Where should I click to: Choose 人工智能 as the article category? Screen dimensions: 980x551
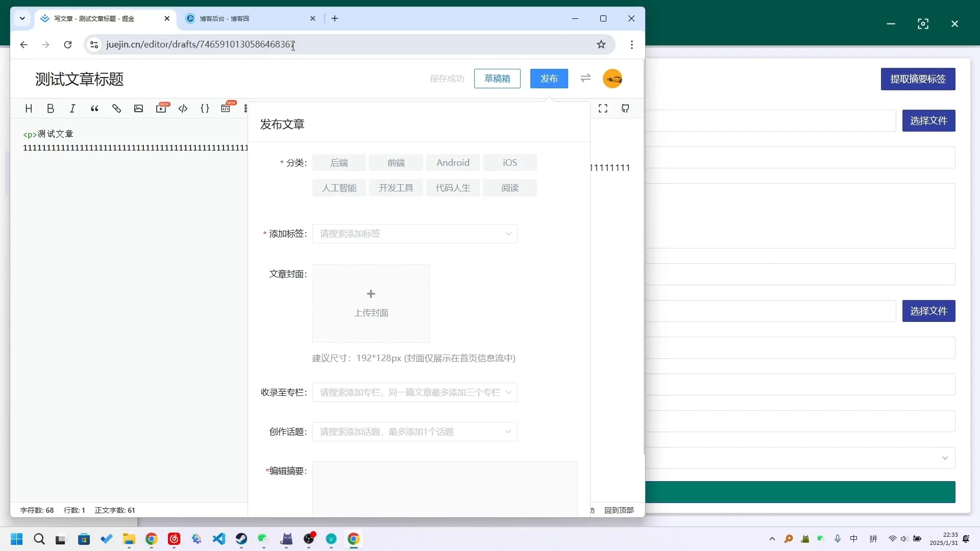[339, 188]
